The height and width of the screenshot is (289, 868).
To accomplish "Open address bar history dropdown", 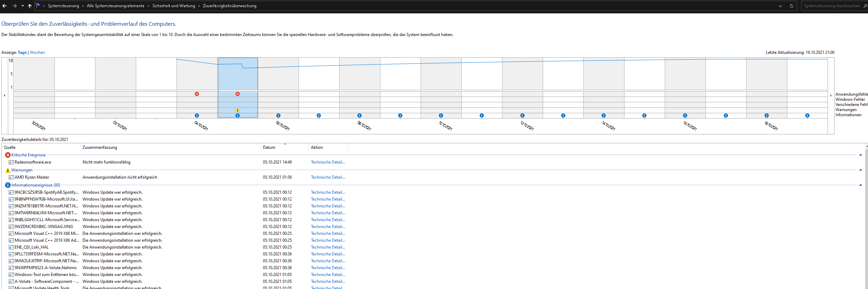I will click(780, 6).
